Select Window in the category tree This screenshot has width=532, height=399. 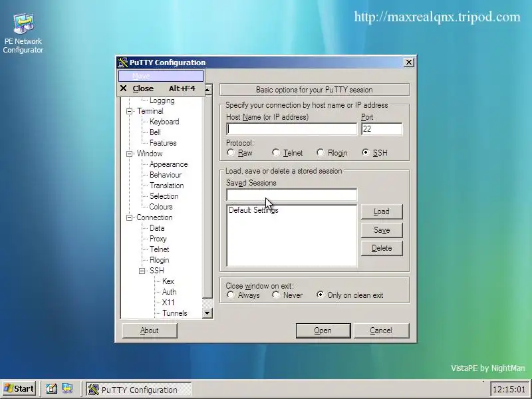150,154
